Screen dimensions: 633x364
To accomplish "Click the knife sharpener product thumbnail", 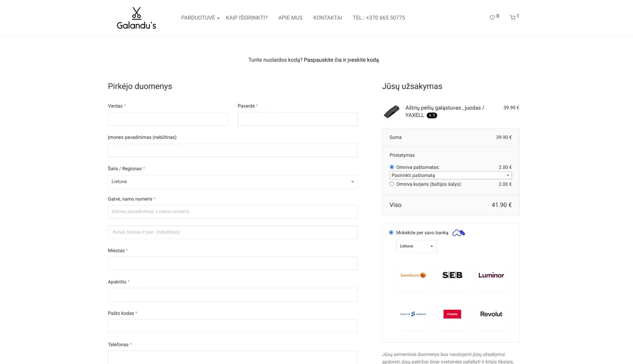I will (392, 112).
